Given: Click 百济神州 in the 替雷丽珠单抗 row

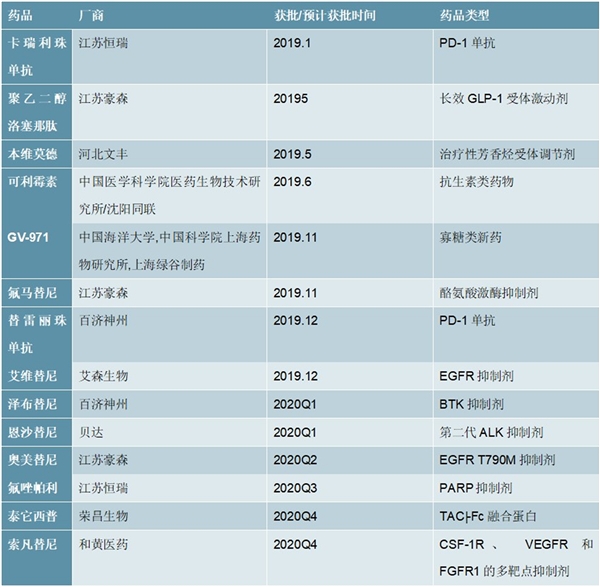Looking at the screenshot, I should pos(103,321).
